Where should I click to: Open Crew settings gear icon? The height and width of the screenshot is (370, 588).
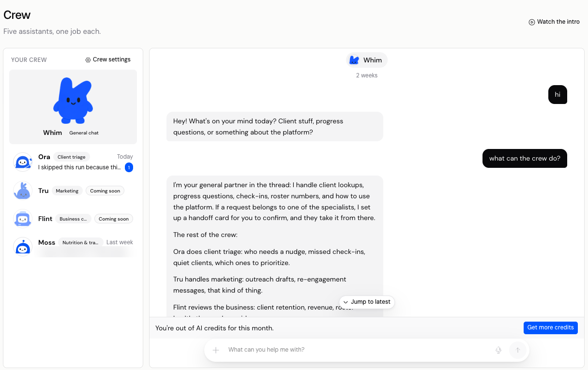pyautogui.click(x=88, y=60)
